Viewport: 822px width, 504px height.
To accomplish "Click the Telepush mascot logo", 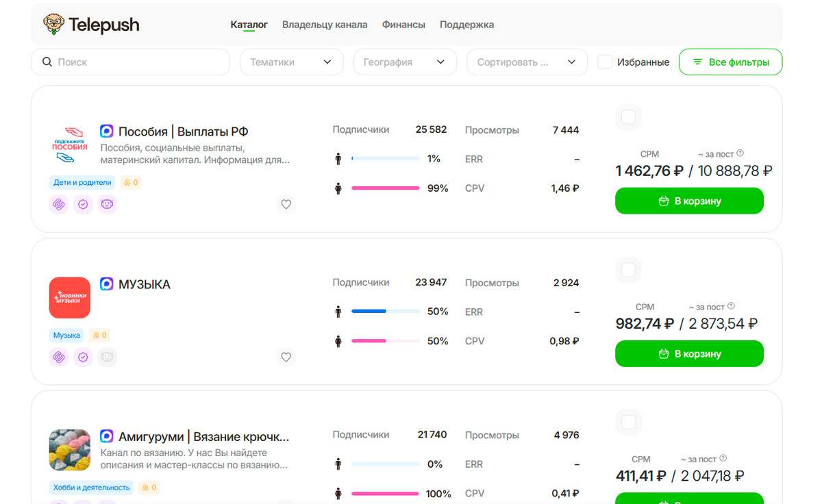I will (53, 25).
